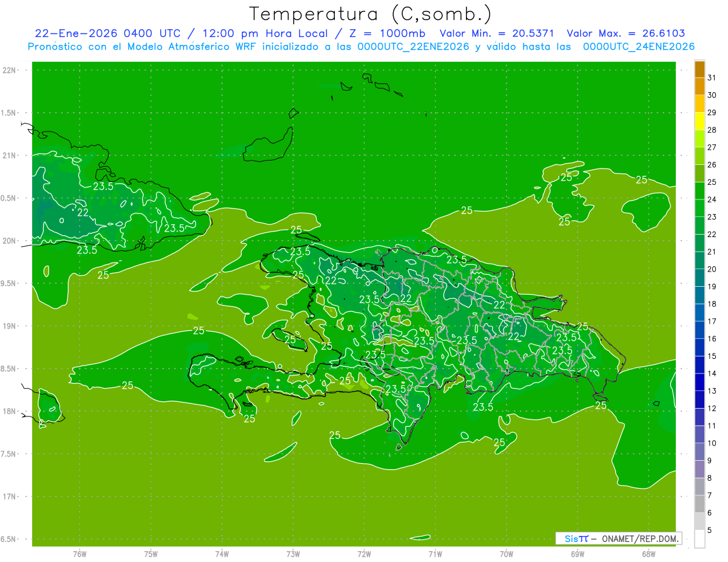Click the title "Temperatura (C,somb.)"
The height and width of the screenshot is (562, 728).
[371, 14]
